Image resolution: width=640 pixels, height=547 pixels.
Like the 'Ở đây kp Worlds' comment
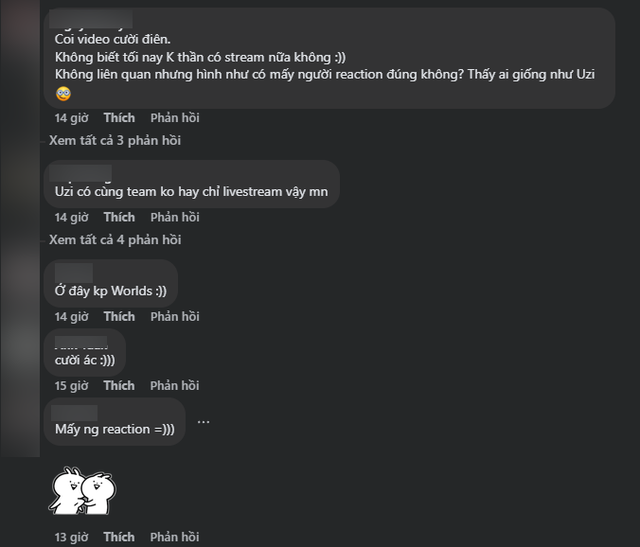(119, 316)
